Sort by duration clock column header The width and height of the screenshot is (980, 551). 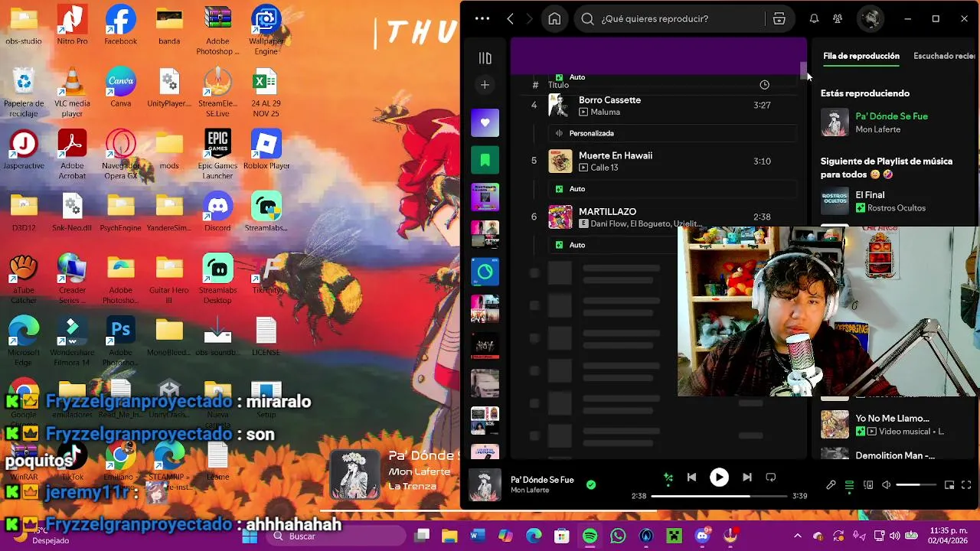point(764,85)
